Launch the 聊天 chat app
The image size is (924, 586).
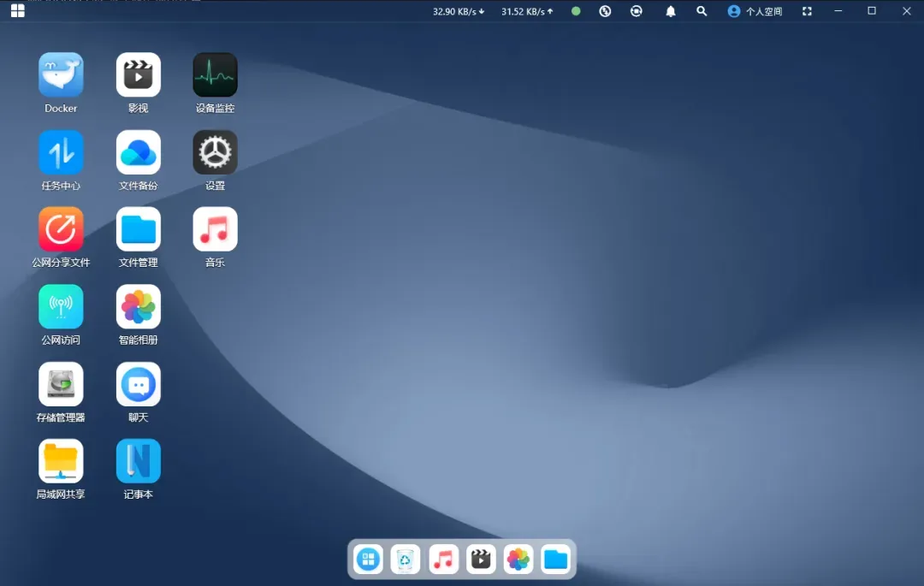138,384
